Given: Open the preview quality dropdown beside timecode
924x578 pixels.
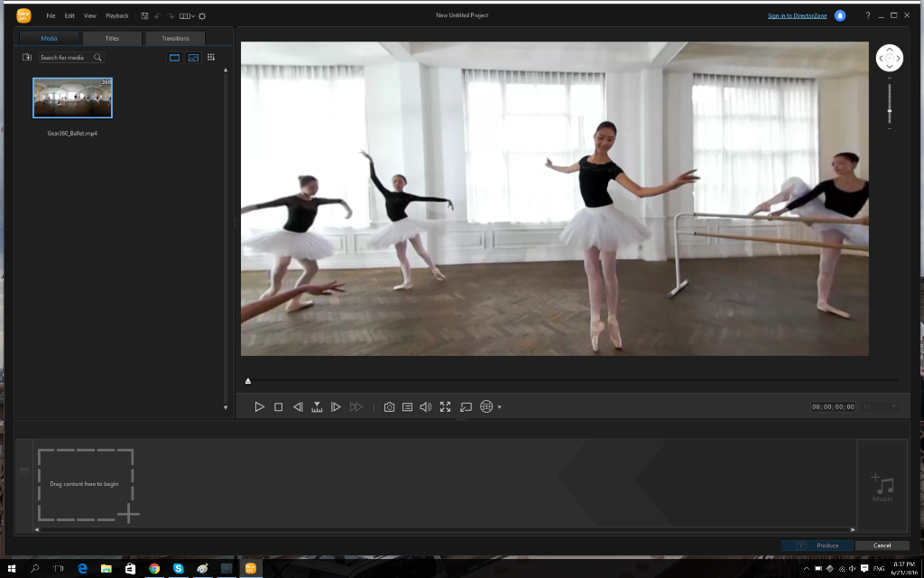Looking at the screenshot, I should 880,407.
